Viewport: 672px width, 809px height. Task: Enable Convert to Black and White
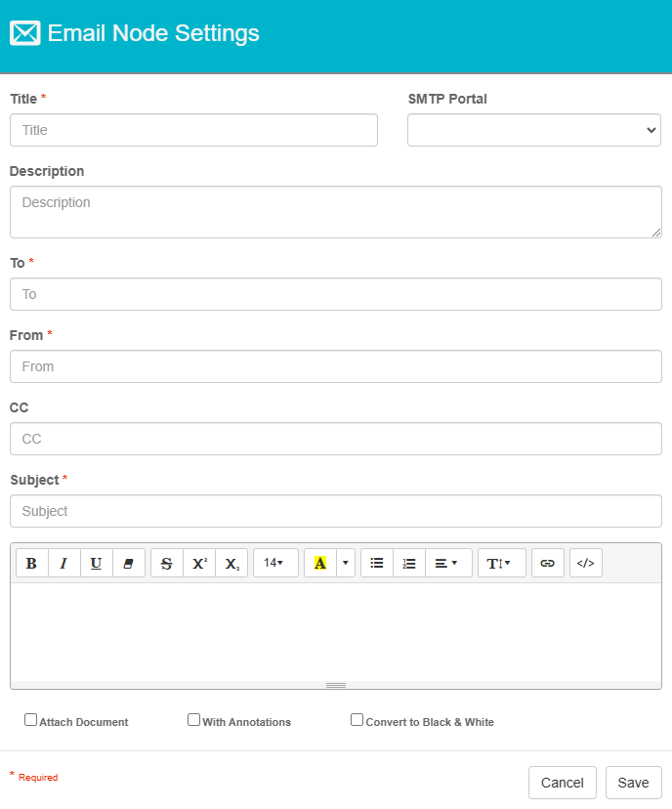(357, 719)
